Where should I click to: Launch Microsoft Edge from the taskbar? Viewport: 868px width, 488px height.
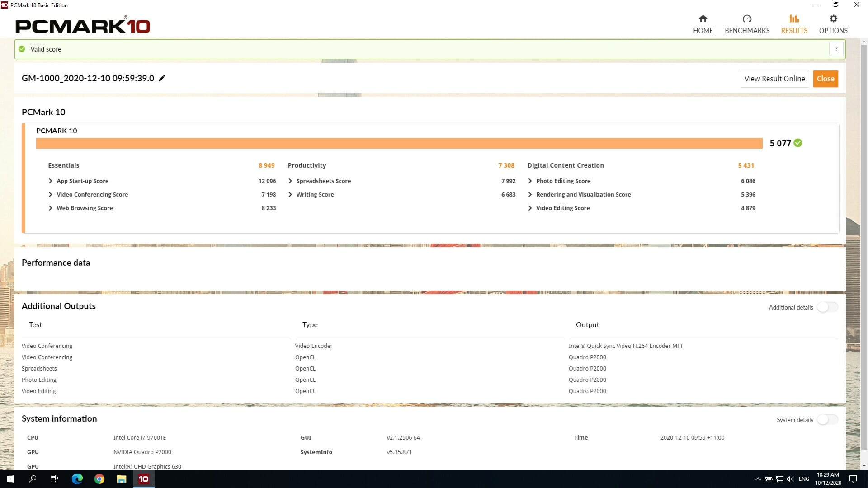click(77, 479)
